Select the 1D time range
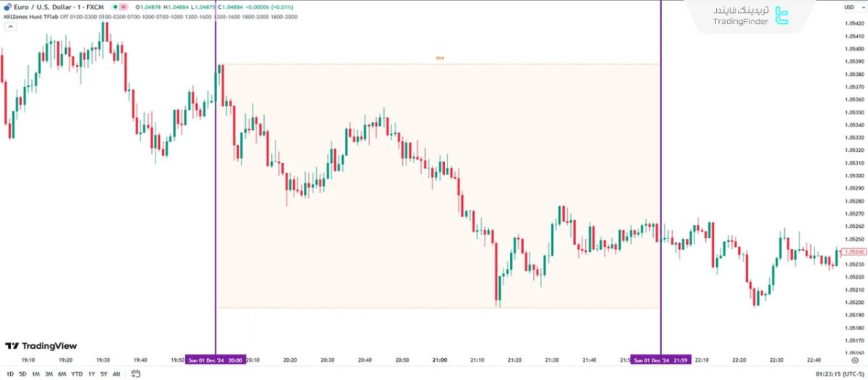The height and width of the screenshot is (380, 868). 10,373
